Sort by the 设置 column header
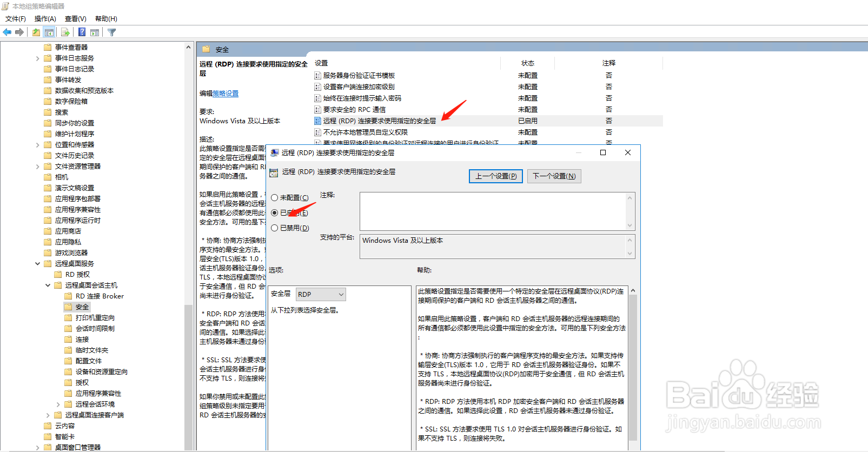This screenshot has height=452, width=868. (x=321, y=63)
